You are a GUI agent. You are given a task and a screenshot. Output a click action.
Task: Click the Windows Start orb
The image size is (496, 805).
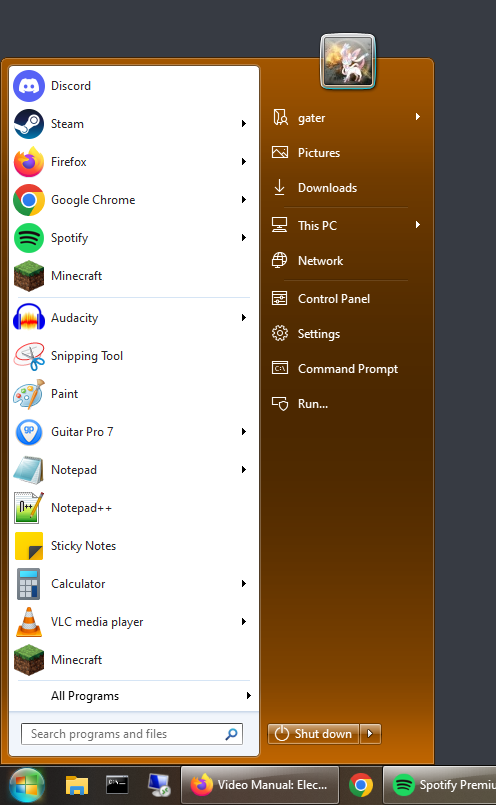click(x=27, y=785)
